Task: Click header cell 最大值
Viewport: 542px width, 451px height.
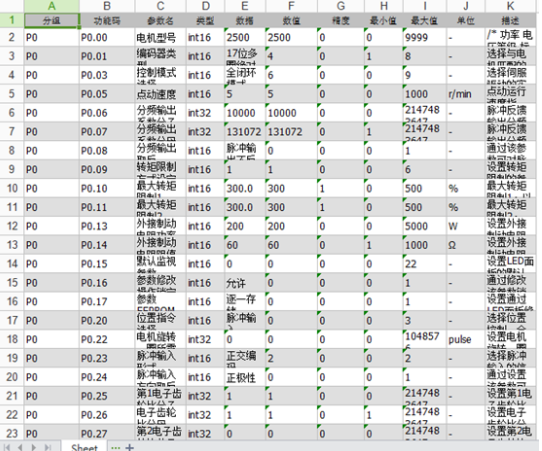Action: pyautogui.click(x=424, y=20)
